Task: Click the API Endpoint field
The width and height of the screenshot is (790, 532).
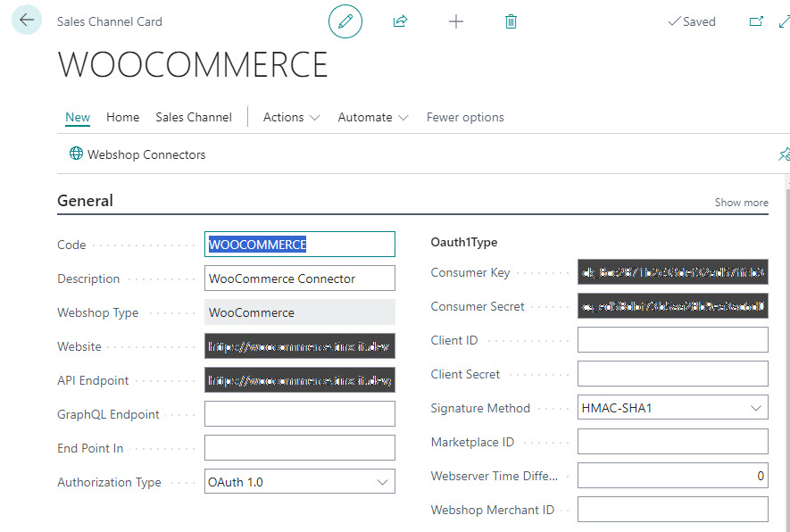Action: point(300,380)
